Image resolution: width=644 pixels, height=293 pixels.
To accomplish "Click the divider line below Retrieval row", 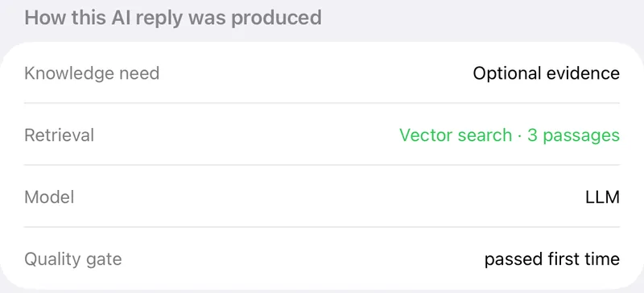I will coord(321,165).
